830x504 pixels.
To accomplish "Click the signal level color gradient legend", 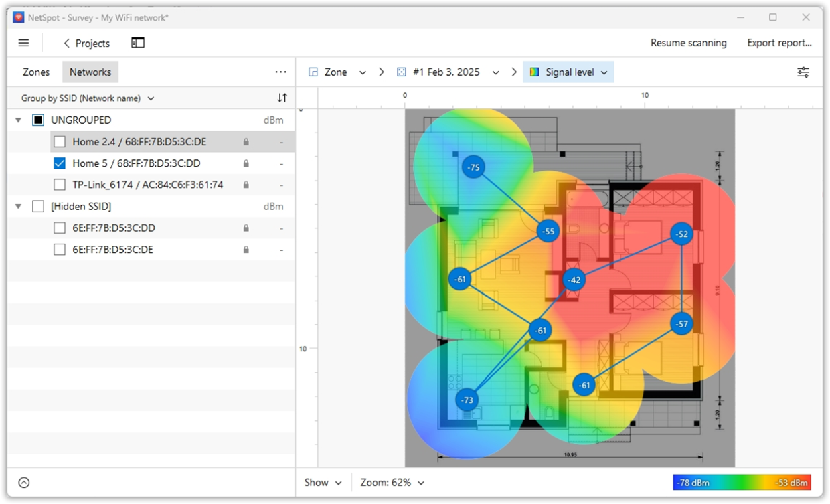I will pos(742,483).
